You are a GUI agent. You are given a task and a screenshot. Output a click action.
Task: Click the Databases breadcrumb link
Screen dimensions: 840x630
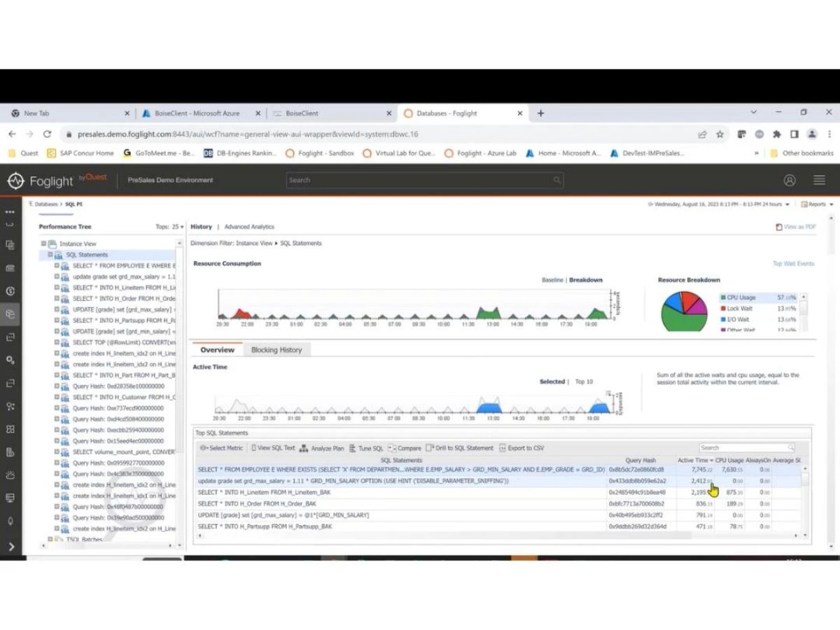pos(46,204)
